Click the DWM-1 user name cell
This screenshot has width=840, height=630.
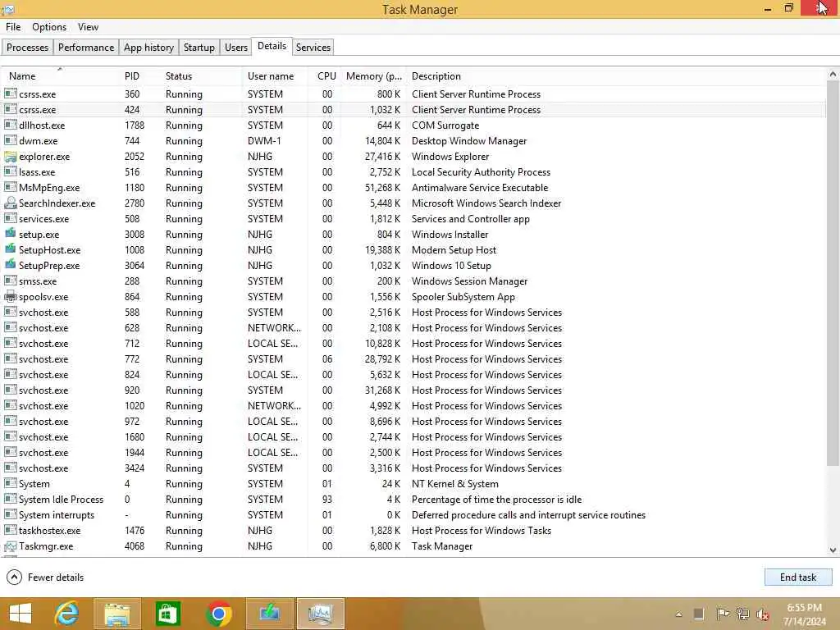(264, 141)
